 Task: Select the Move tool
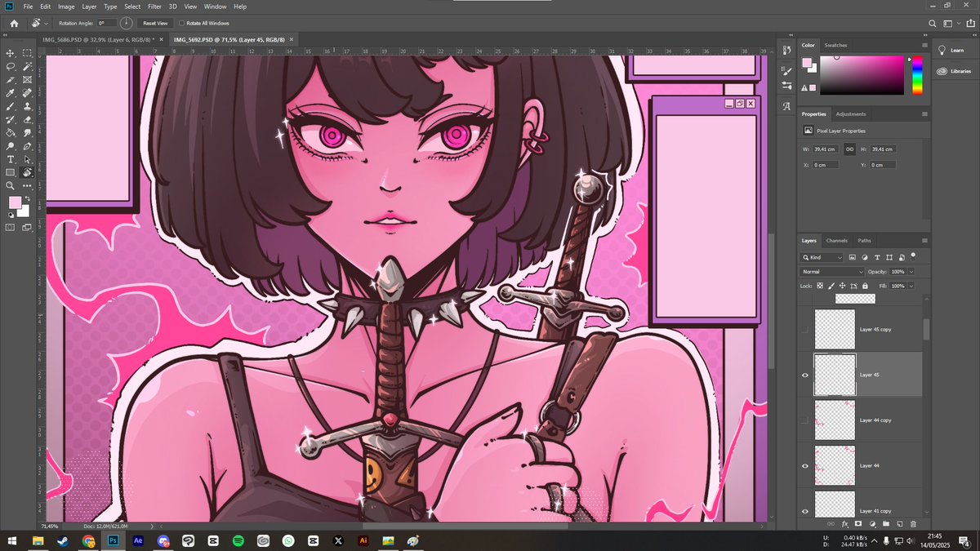tap(11, 52)
